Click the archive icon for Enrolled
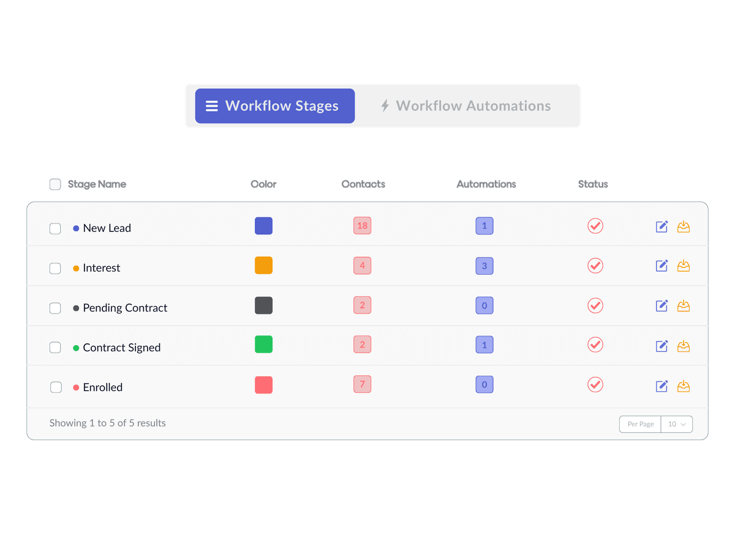Screen dimensions: 735x560 point(684,386)
